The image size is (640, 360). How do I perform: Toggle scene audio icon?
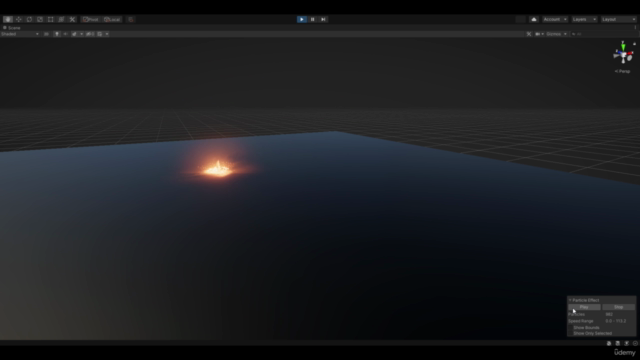click(x=65, y=34)
